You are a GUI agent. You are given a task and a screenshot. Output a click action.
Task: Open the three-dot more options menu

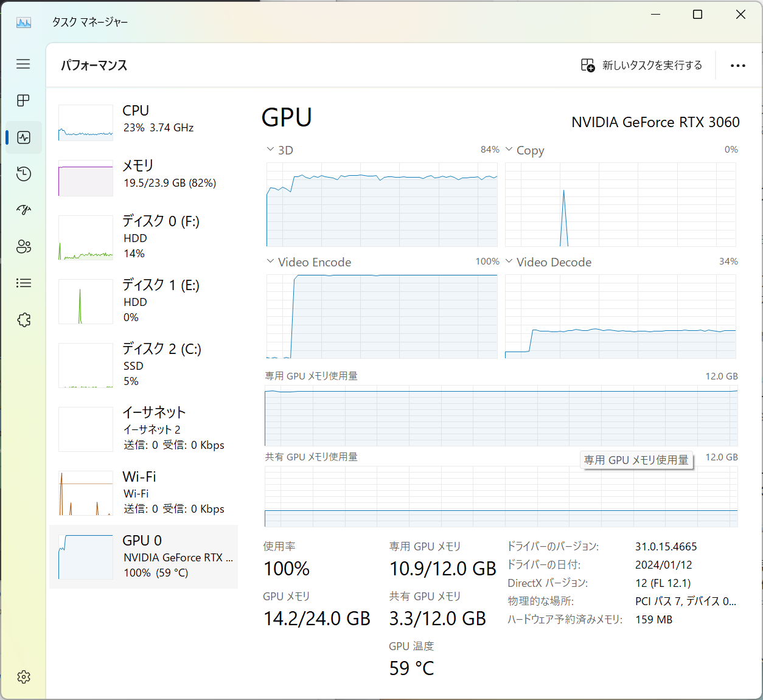(x=738, y=66)
